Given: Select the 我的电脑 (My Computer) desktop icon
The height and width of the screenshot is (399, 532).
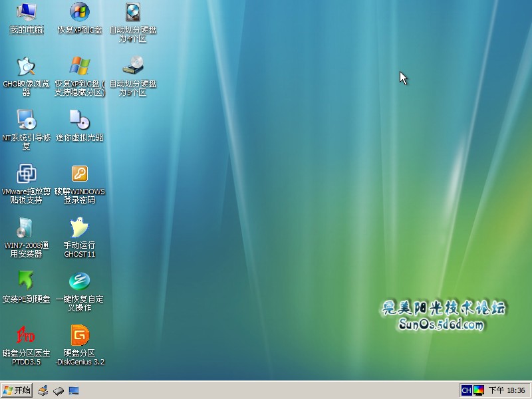Looking at the screenshot, I should (x=27, y=12).
